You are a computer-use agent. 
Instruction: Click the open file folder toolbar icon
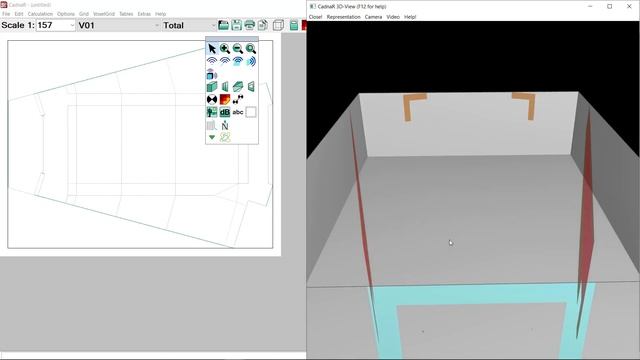(x=223, y=25)
